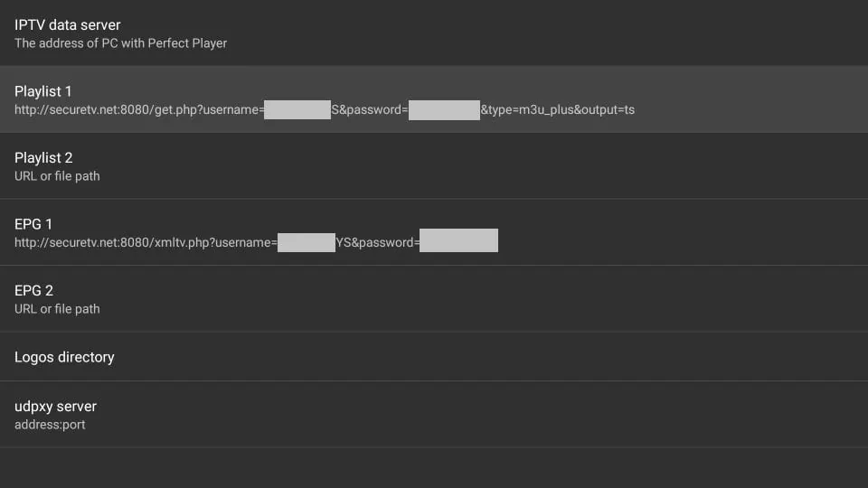Click the redacted username box in EPG 1
The image size is (868, 488).
pyautogui.click(x=306, y=242)
